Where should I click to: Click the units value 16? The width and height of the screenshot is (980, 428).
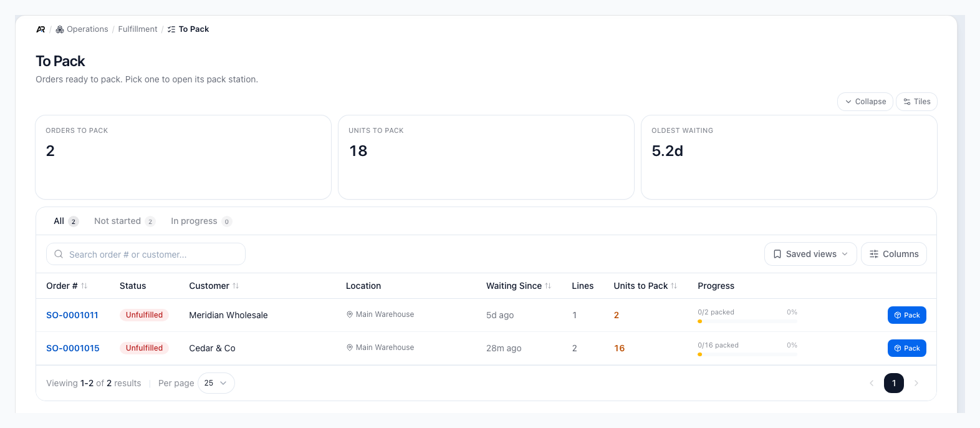(619, 348)
